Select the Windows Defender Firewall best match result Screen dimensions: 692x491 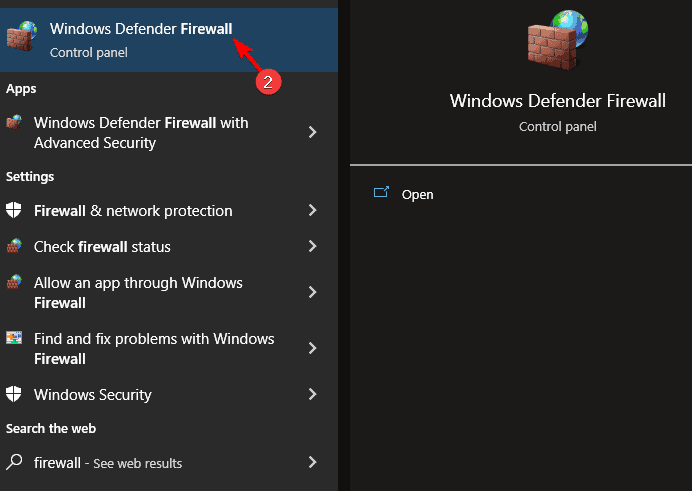tap(140, 38)
